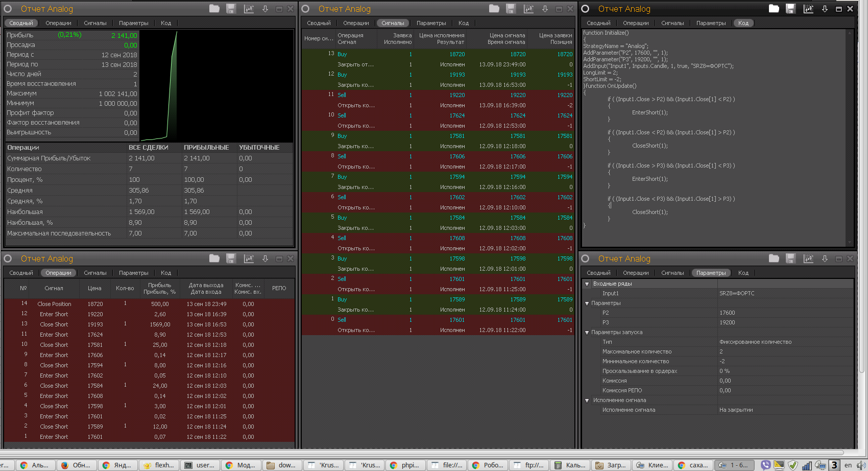Click save floppy icon in Сигналы panel header

pyautogui.click(x=511, y=9)
